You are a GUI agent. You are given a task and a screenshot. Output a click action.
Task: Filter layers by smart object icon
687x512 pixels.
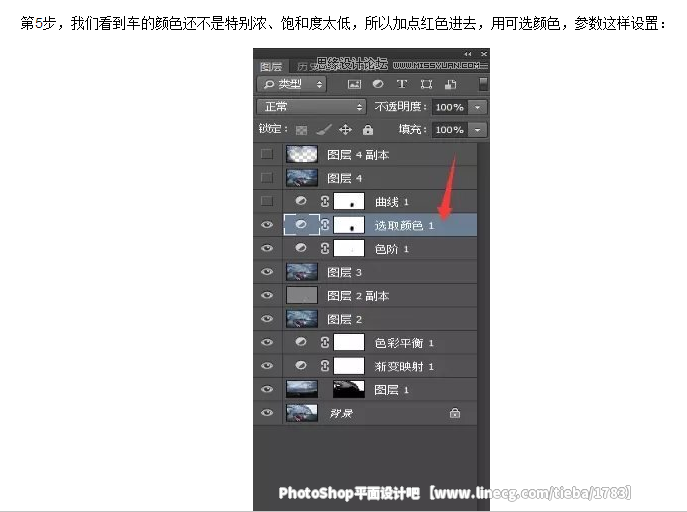pyautogui.click(x=450, y=85)
